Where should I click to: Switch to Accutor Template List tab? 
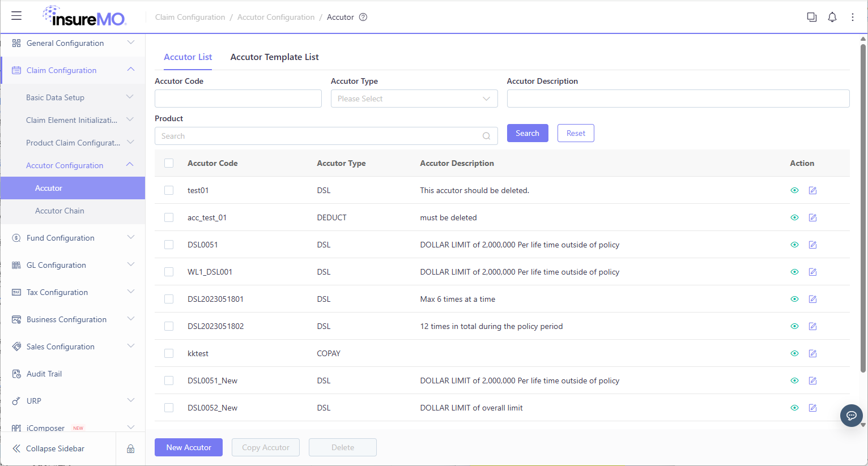click(x=274, y=57)
